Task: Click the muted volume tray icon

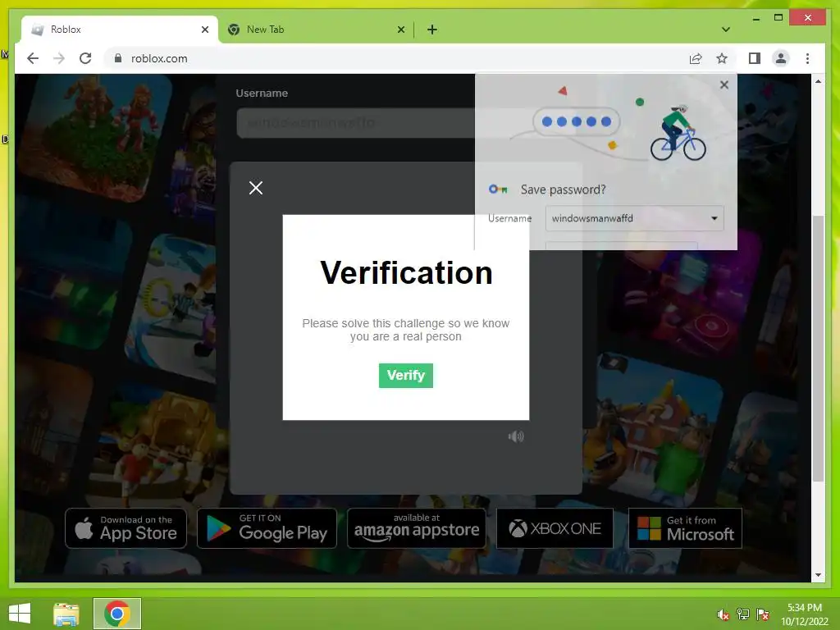Action: (x=724, y=614)
